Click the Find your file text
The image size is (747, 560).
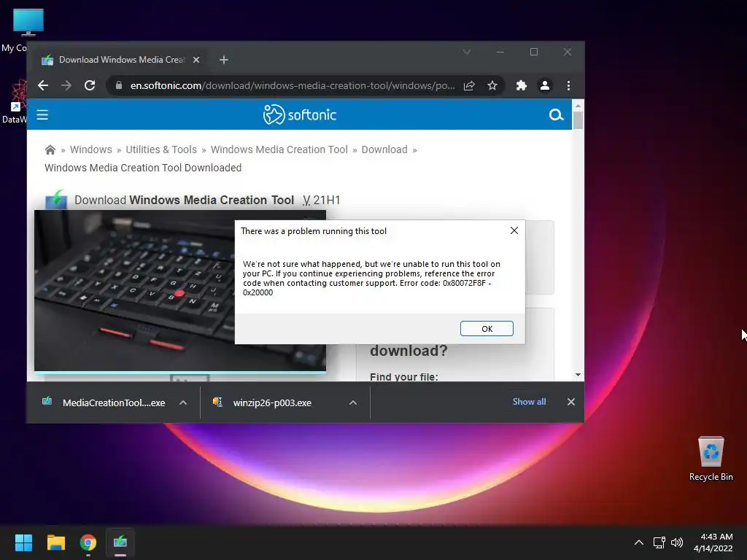(403, 377)
